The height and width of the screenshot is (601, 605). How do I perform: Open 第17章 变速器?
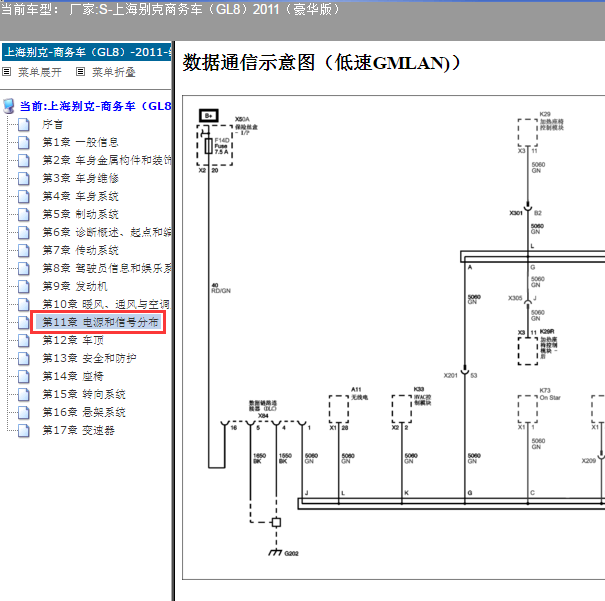pyautogui.click(x=78, y=430)
